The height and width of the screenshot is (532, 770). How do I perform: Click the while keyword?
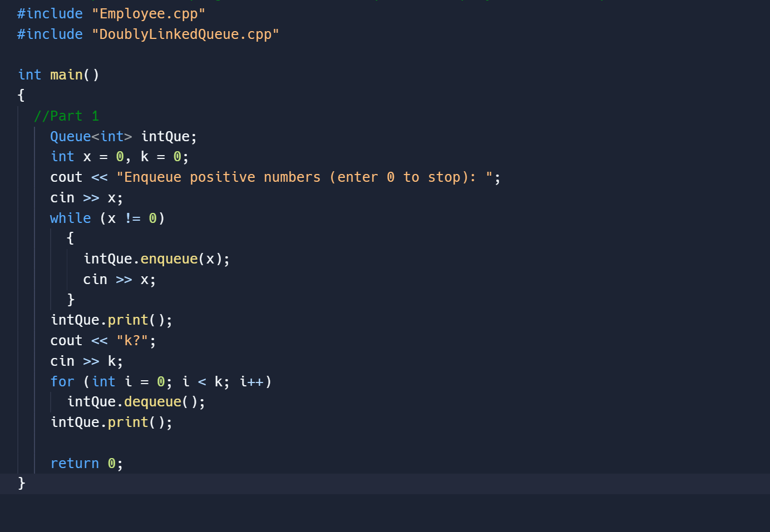tap(70, 218)
